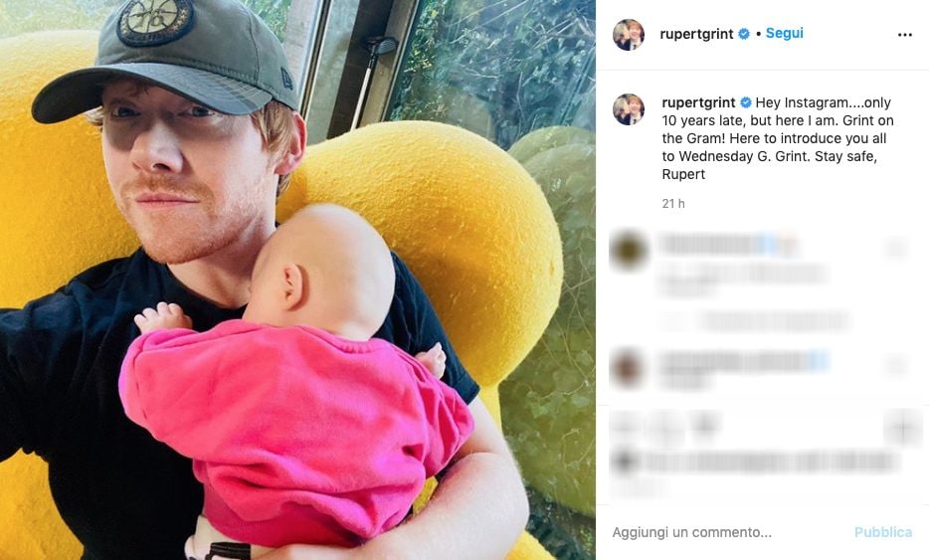Image resolution: width=929 pixels, height=560 pixels.
Task: Click the first blurred commenter avatar
Action: point(628,250)
